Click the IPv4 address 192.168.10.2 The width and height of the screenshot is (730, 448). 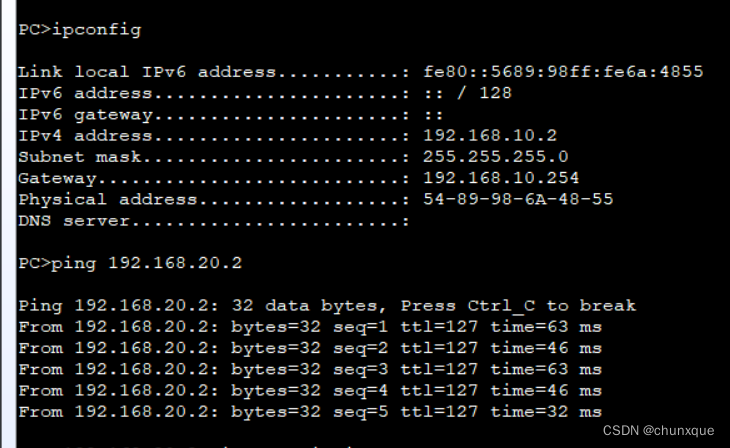(490, 135)
